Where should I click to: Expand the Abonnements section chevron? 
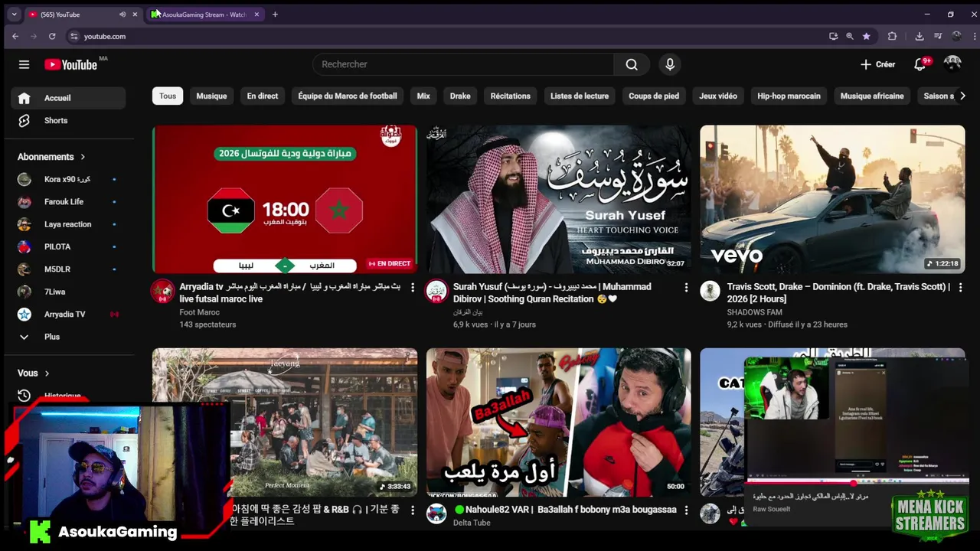coord(83,157)
